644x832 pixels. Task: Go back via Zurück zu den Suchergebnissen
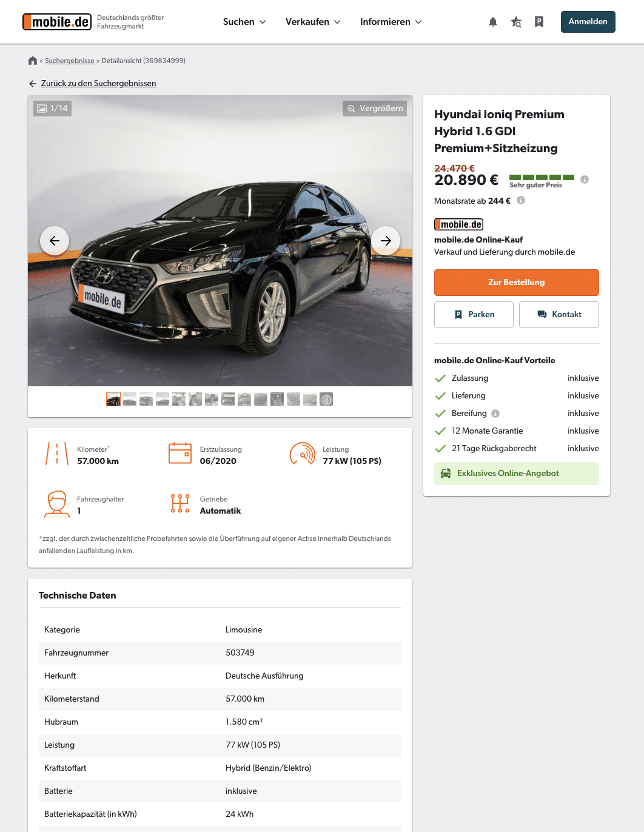tap(98, 84)
